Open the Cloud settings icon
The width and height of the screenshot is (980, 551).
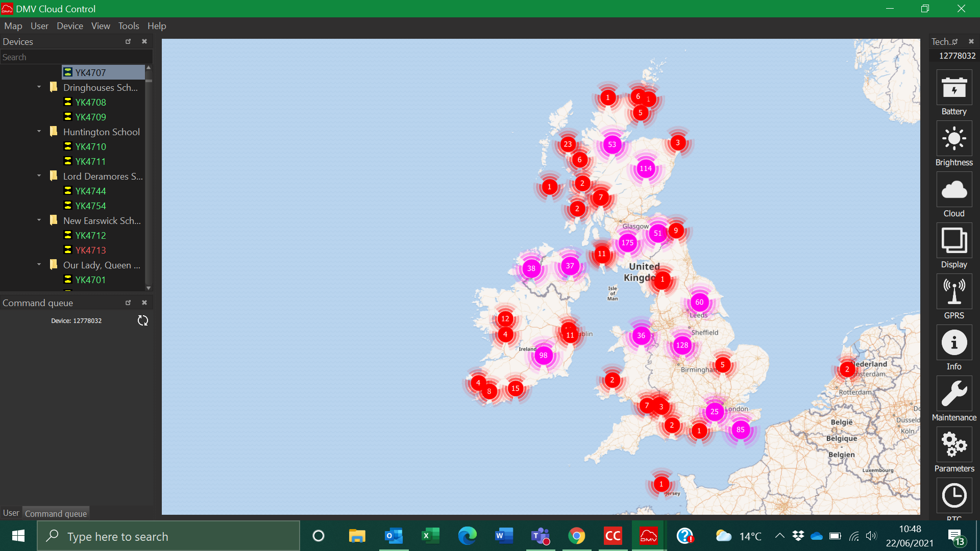[953, 190]
